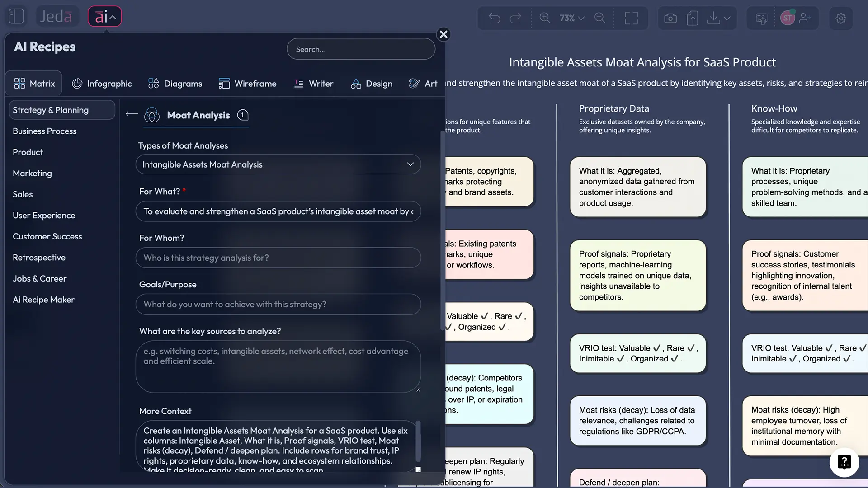Expand the download options chevron
This screenshot has height=488, width=868.
[726, 18]
